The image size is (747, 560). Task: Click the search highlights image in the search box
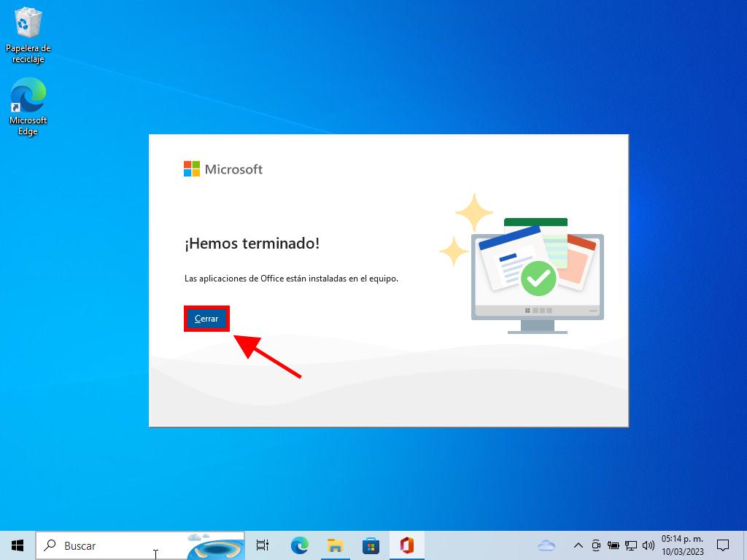click(215, 545)
